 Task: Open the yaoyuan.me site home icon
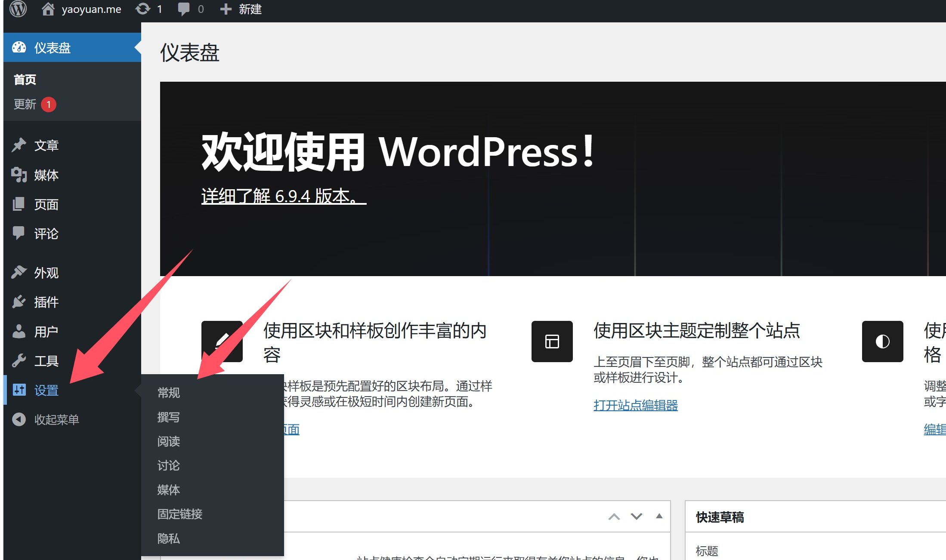tap(48, 9)
